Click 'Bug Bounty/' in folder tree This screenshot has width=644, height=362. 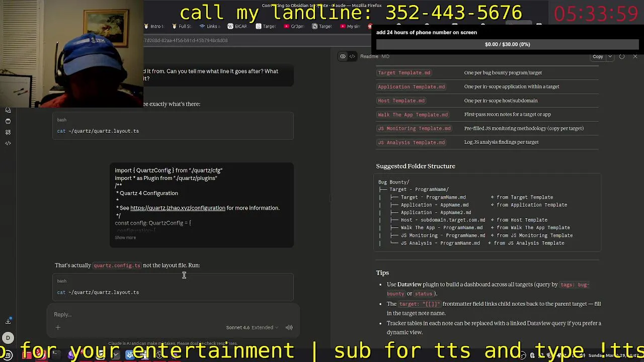(x=394, y=182)
